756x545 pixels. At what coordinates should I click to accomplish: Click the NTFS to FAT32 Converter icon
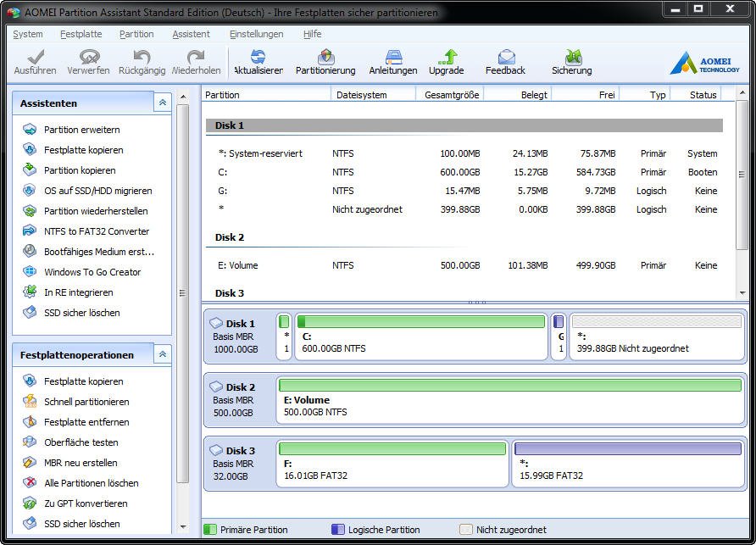point(30,231)
